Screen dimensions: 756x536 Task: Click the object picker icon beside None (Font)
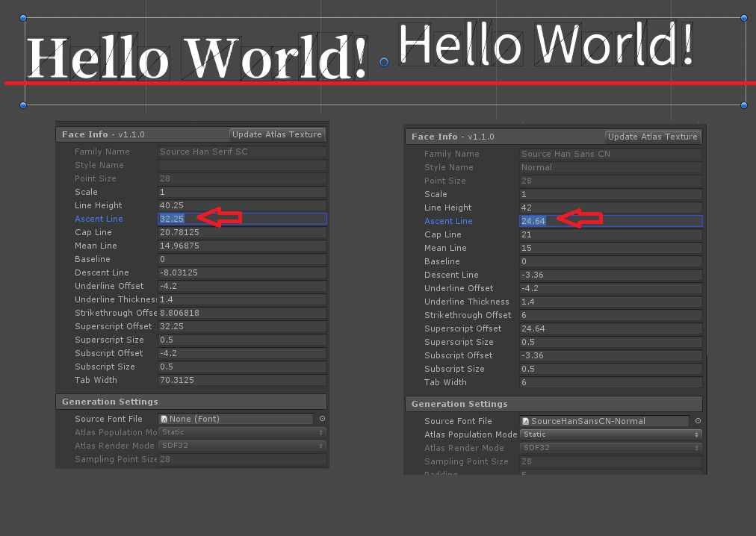tap(322, 419)
